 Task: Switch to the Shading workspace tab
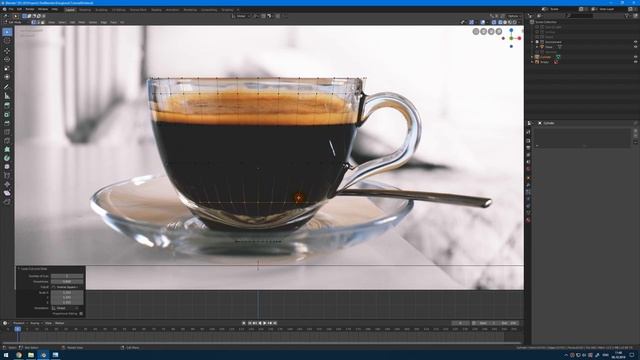156,9
